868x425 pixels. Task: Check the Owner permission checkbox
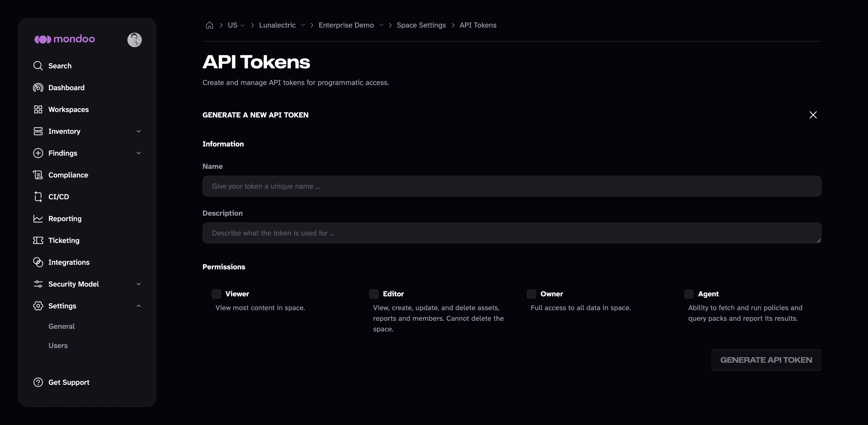[531, 294]
